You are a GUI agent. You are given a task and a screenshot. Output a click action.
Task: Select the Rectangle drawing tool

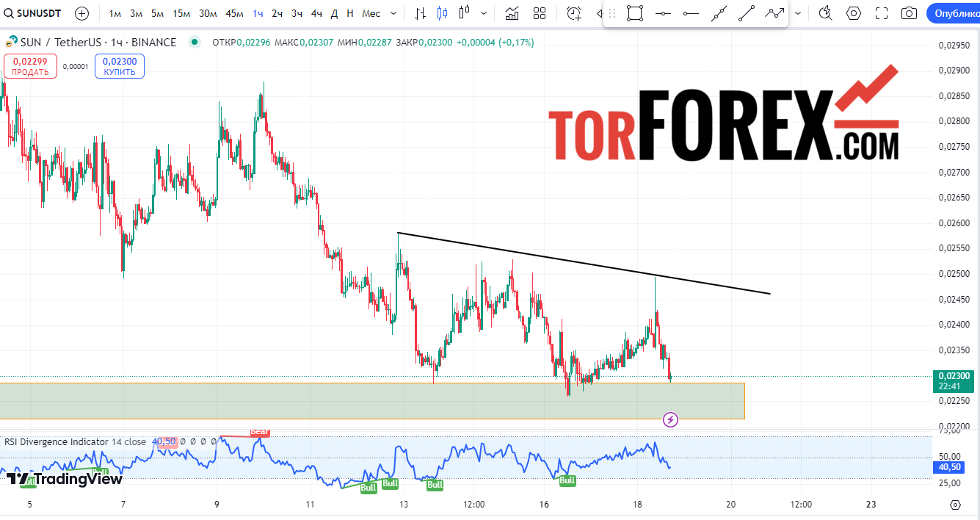(636, 13)
